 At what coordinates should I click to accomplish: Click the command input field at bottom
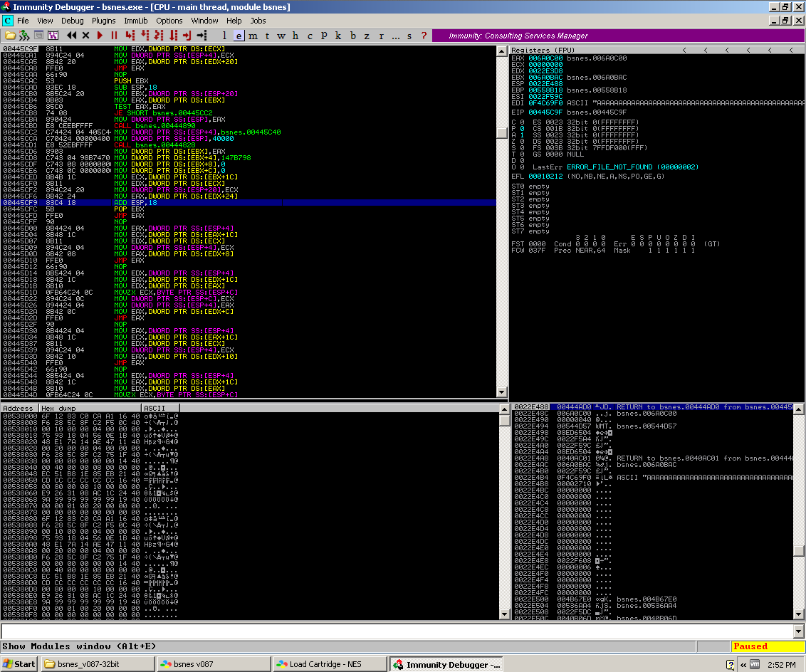coord(397,631)
